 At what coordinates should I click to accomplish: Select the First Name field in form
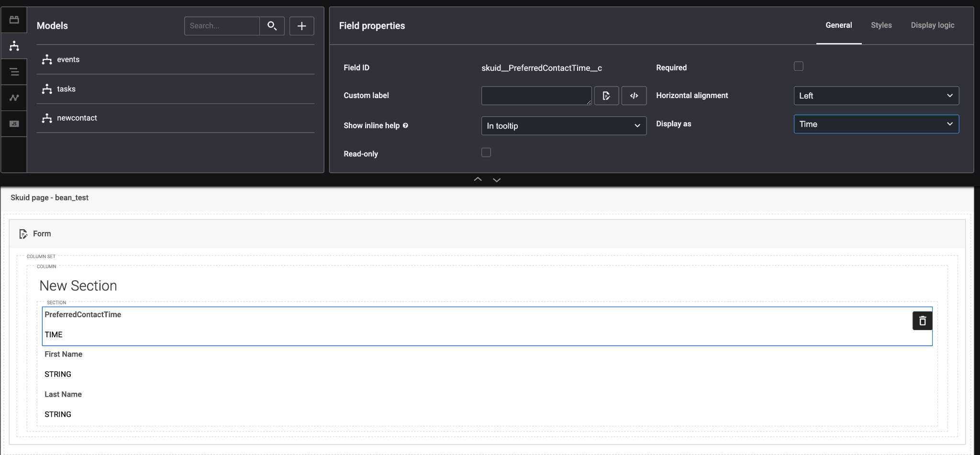pos(64,355)
